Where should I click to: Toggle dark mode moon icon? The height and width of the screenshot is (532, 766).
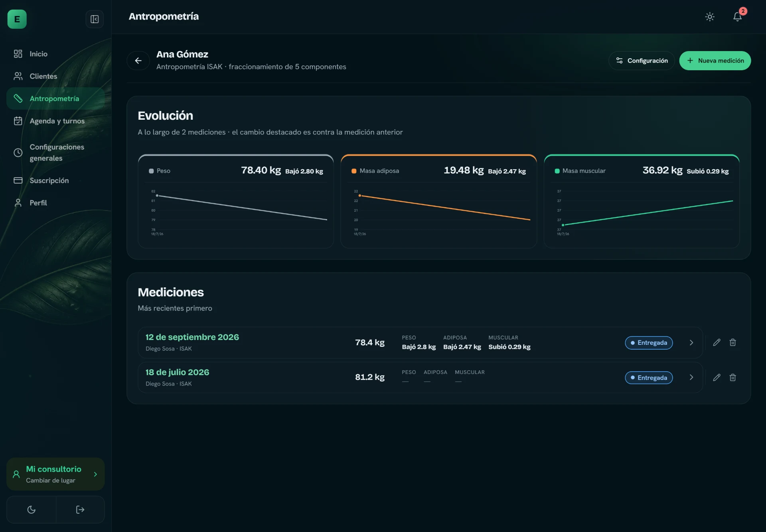click(x=32, y=510)
